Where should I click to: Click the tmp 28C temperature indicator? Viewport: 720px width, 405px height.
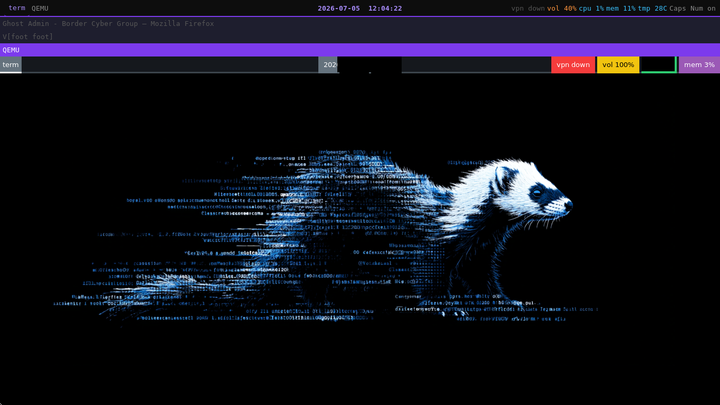pyautogui.click(x=652, y=8)
